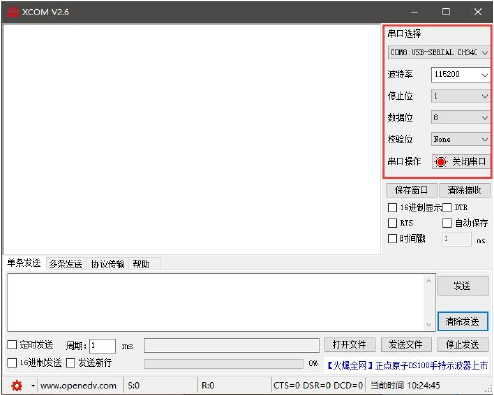494x395 pixels.
Task: Click the 停止发送 stop sending button
Action: click(x=463, y=345)
